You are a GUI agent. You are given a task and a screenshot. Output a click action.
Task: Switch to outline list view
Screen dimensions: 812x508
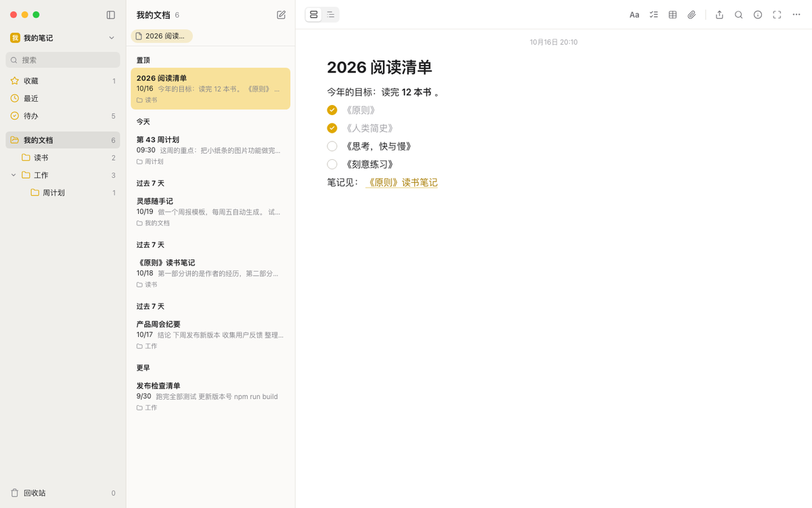coord(330,15)
